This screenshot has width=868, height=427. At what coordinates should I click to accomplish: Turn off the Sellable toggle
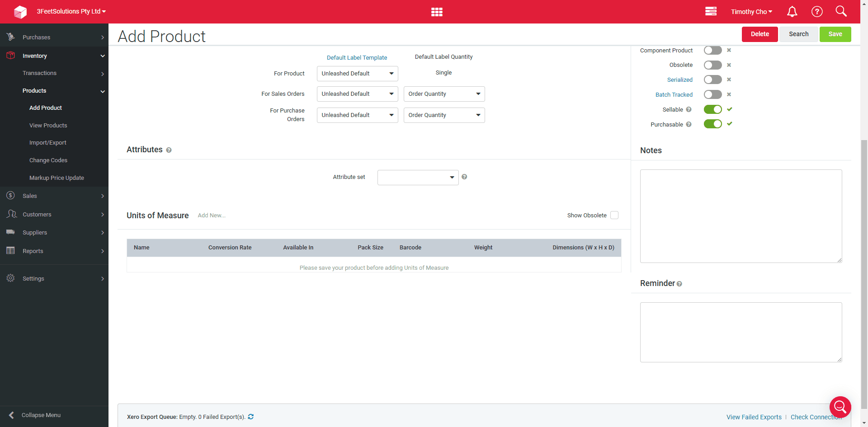[x=712, y=109]
